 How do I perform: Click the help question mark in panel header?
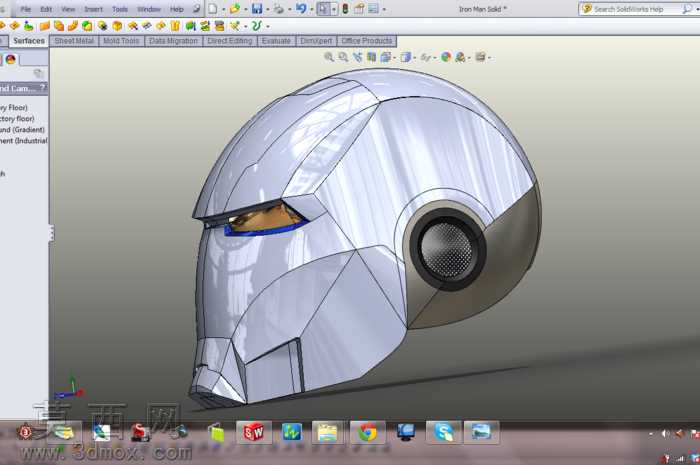(x=42, y=87)
